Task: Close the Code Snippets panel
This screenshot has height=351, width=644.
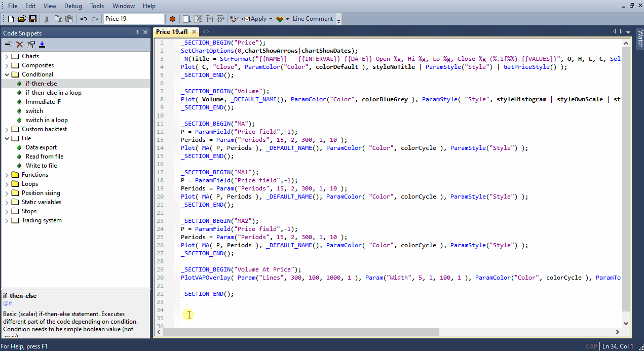Action: 145,33
